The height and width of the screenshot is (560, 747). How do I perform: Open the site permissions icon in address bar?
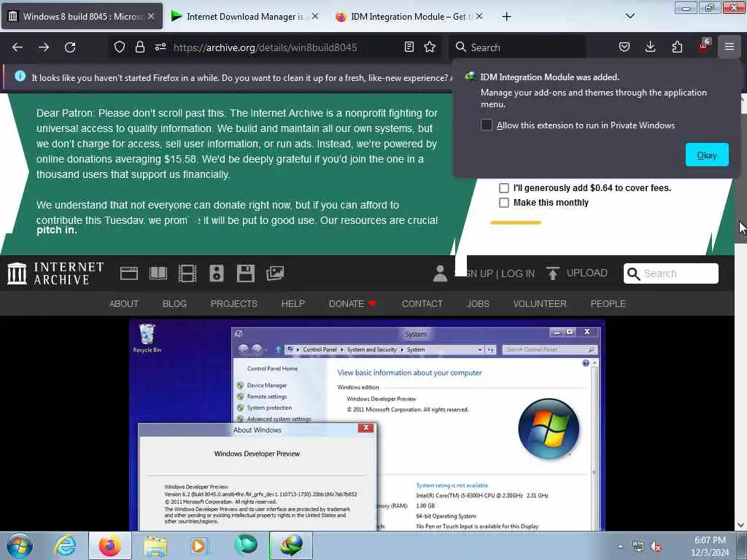point(160,47)
